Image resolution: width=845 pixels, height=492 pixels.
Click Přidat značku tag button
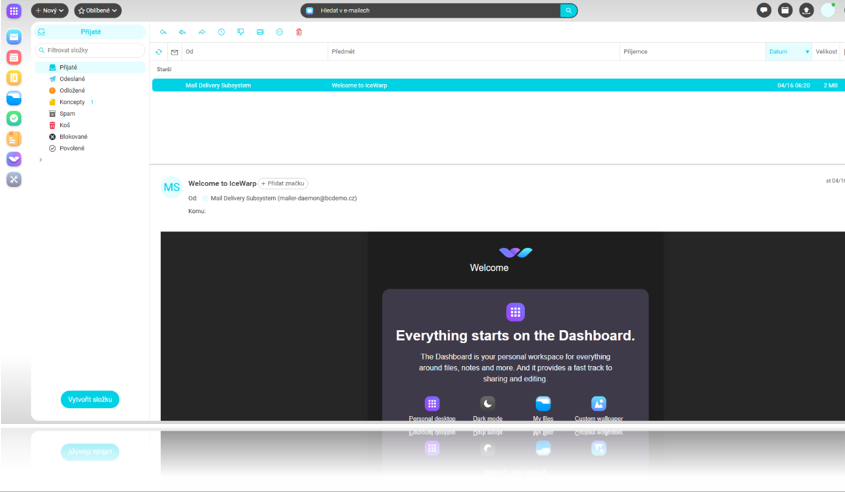(x=283, y=184)
